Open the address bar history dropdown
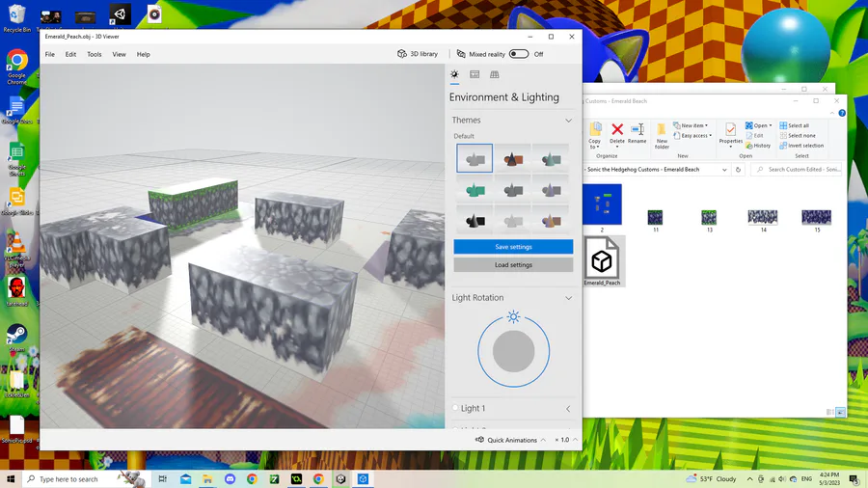Image resolution: width=868 pixels, height=488 pixels. click(724, 170)
